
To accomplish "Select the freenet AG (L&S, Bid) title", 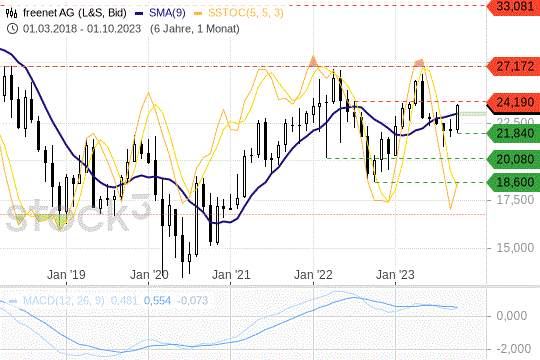I will [x=75, y=13].
